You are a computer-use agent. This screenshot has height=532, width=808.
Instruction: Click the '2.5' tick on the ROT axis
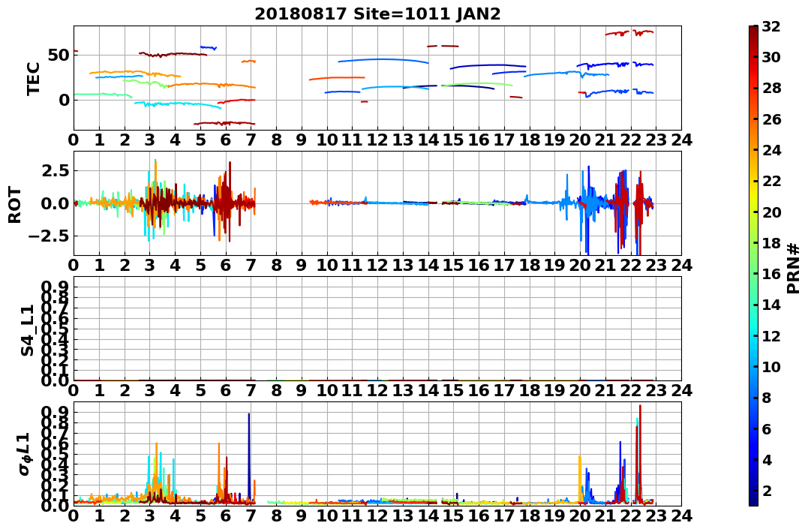(56, 170)
